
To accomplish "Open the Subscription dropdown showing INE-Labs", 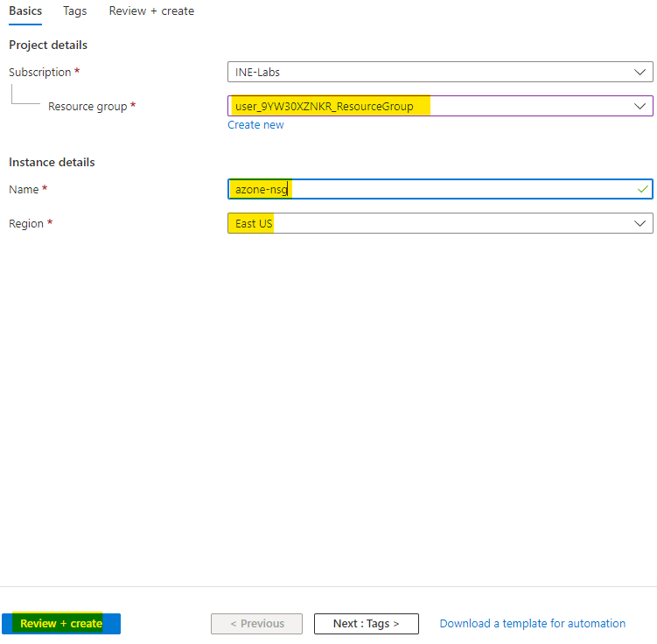I will (429, 72).
